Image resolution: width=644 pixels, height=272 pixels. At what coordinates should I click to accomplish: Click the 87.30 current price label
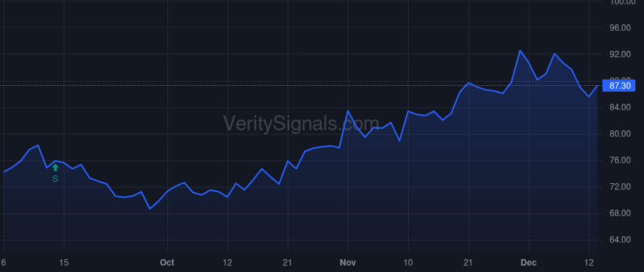click(619, 86)
